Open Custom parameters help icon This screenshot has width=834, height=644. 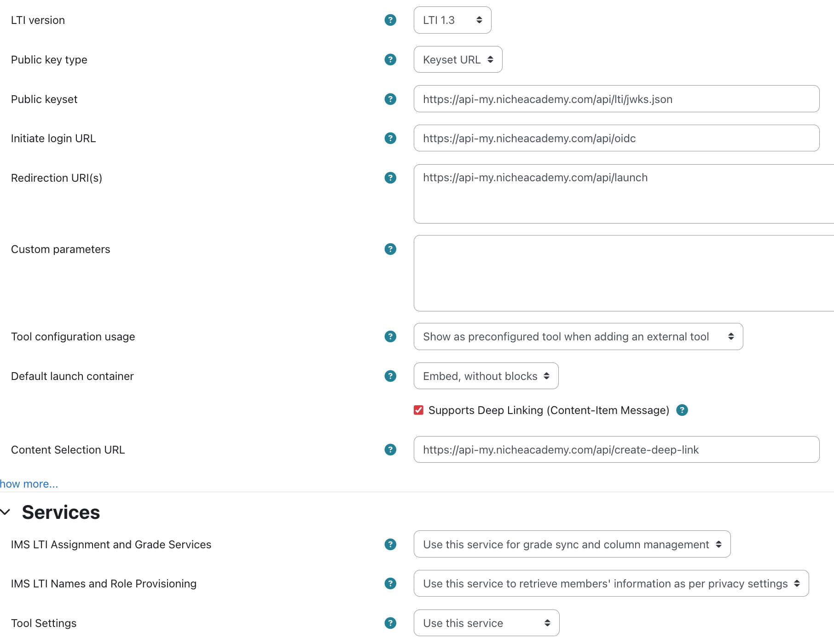(x=390, y=249)
